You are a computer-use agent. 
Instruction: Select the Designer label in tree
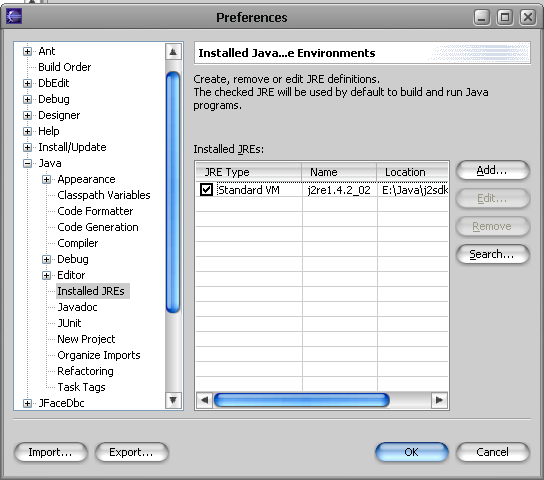pos(59,115)
